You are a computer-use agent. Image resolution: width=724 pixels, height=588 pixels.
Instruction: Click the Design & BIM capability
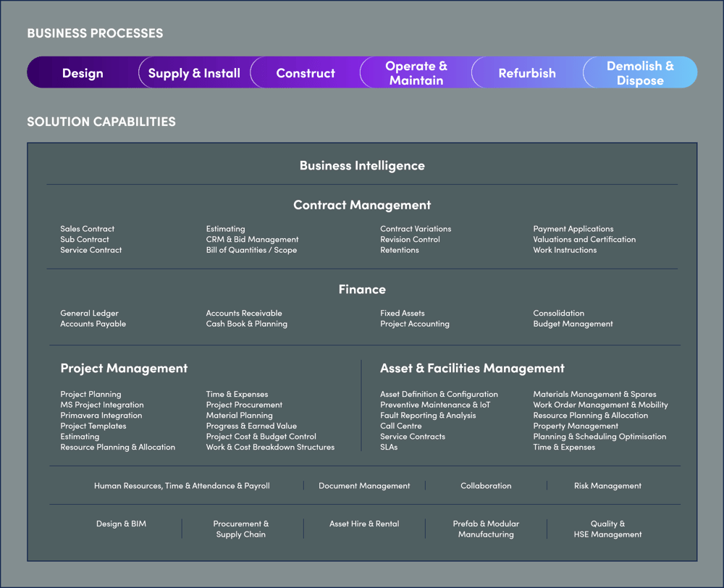tap(121, 524)
